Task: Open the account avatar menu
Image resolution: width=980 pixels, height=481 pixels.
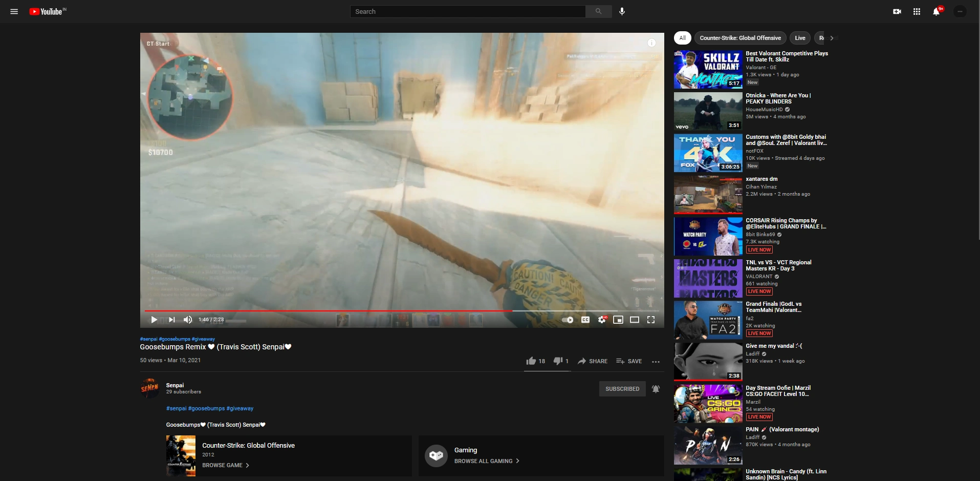Action: 960,11
